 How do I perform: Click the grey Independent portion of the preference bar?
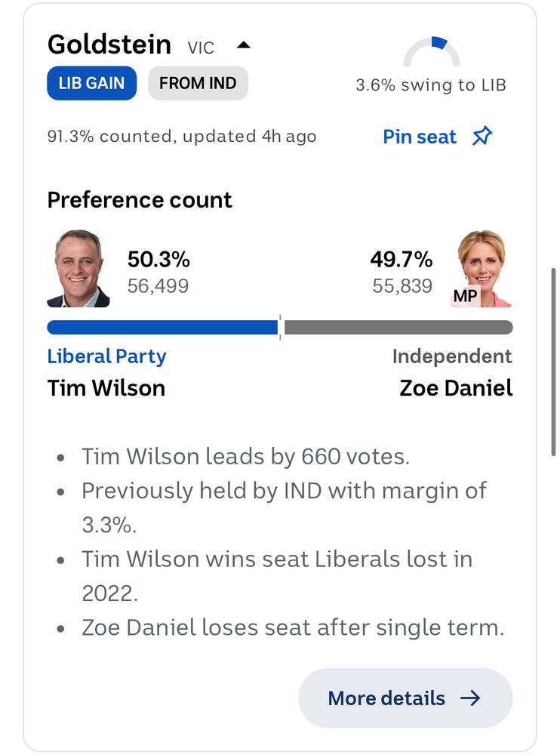(x=398, y=328)
